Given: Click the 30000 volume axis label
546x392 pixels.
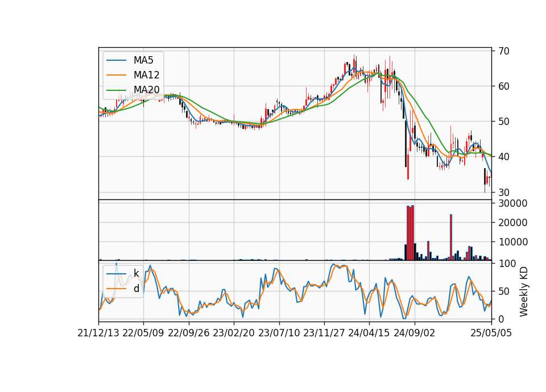Looking at the screenshot, I should 512,203.
